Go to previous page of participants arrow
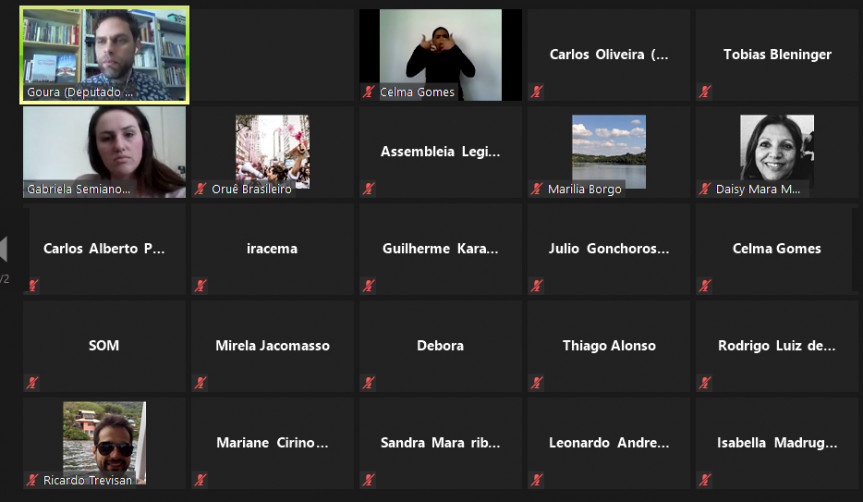The height and width of the screenshot is (502, 863). 4,249
